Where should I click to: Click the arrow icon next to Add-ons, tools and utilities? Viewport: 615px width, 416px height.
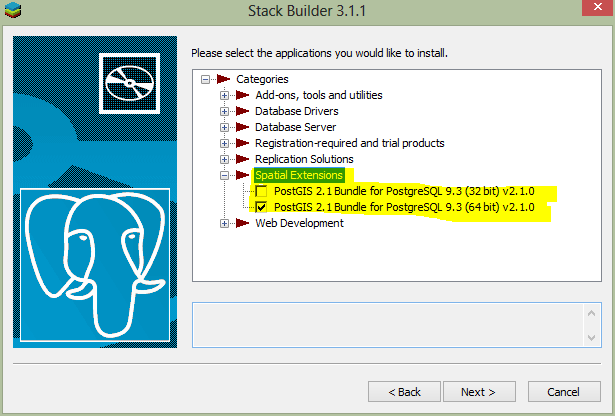tap(242, 95)
